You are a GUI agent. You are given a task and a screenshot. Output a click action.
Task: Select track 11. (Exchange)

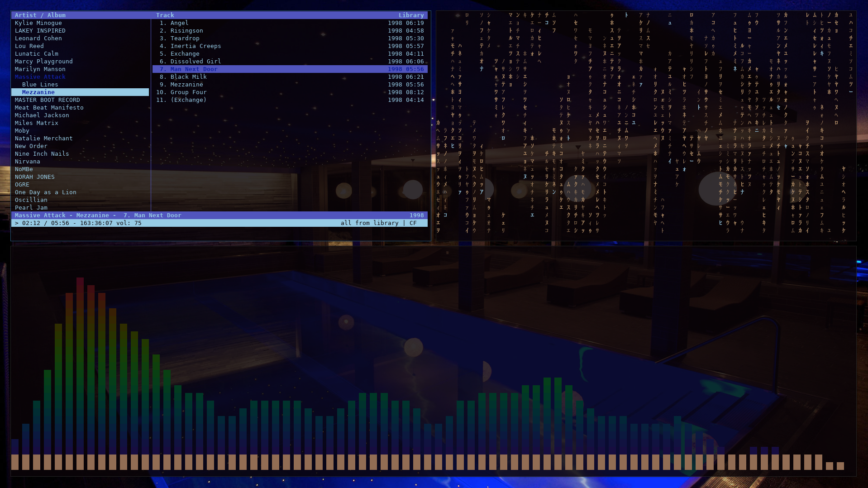click(x=290, y=100)
